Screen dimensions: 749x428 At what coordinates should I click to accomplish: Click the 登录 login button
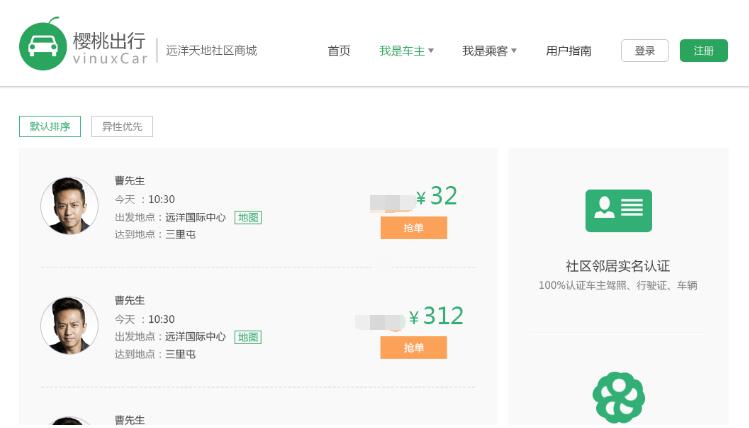click(644, 51)
